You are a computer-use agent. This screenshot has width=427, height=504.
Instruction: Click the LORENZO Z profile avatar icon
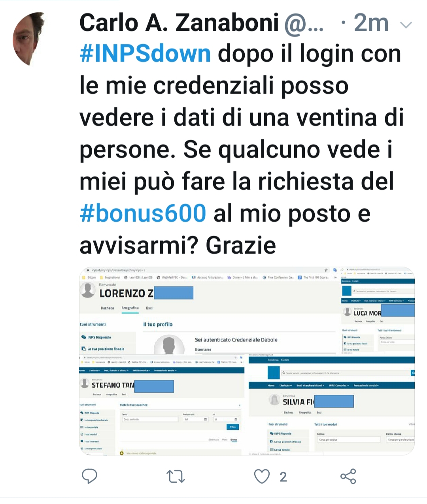88,290
